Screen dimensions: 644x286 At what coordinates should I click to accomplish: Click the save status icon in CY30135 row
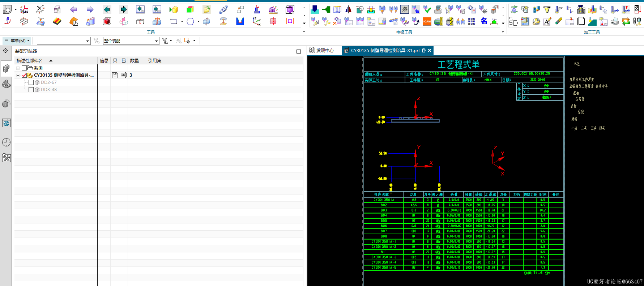pyautogui.click(x=115, y=75)
